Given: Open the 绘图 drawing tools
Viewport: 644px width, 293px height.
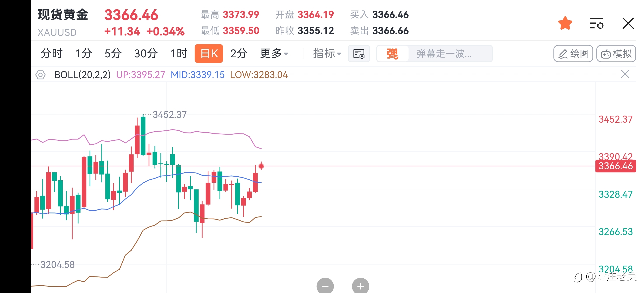Looking at the screenshot, I should tap(573, 54).
